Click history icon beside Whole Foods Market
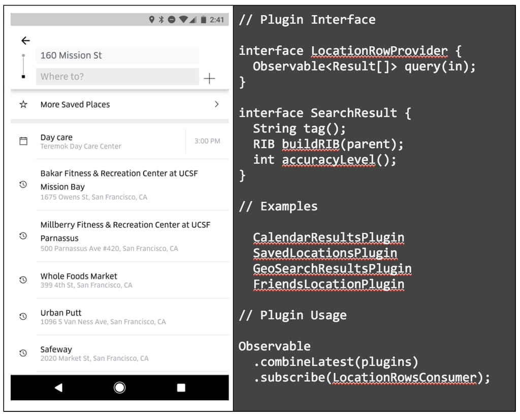Screen dimensions: 520x420 click(x=23, y=280)
